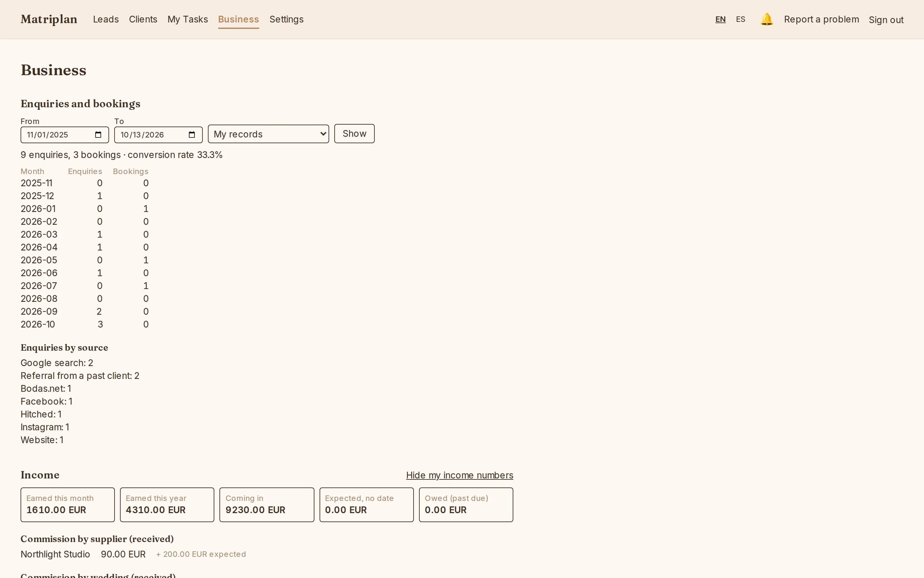Click the Owed (past due) card

pyautogui.click(x=466, y=504)
